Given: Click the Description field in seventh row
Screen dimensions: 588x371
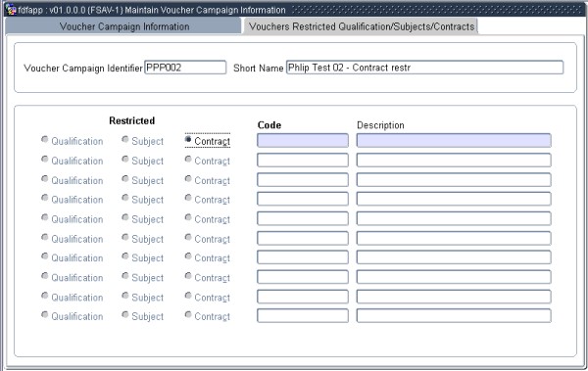Looking at the screenshot, I should coord(454,257).
